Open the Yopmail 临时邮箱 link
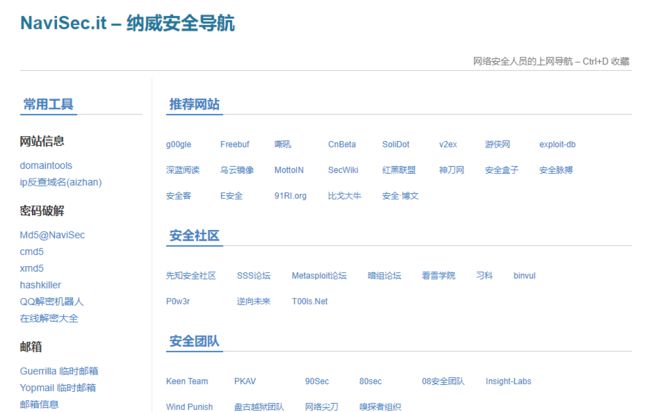650x412 pixels. pyautogui.click(x=58, y=388)
